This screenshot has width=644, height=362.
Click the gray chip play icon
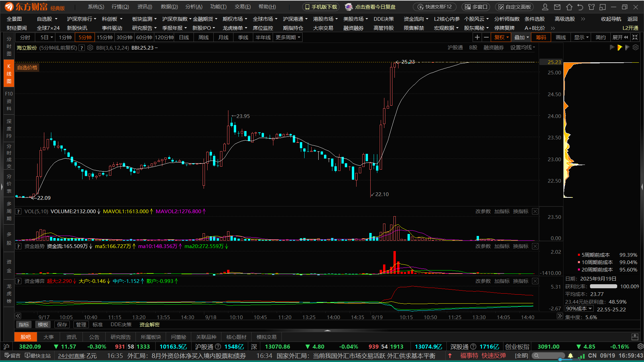click(628, 48)
